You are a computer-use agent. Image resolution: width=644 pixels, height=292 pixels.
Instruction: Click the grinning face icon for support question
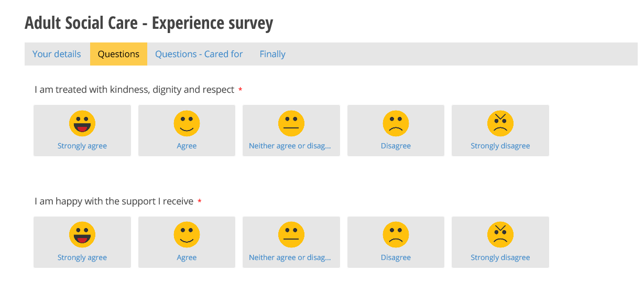pyautogui.click(x=82, y=235)
